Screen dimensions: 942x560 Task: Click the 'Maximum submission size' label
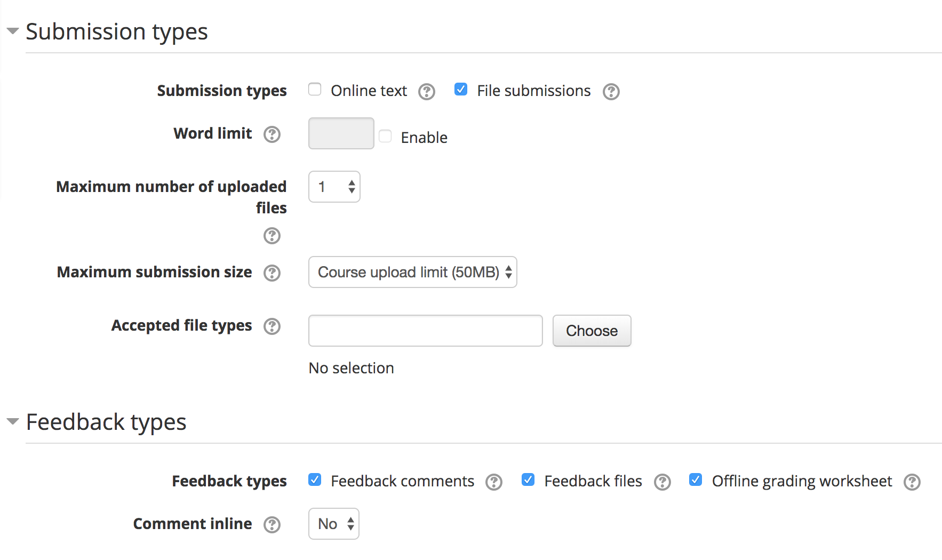tap(155, 272)
